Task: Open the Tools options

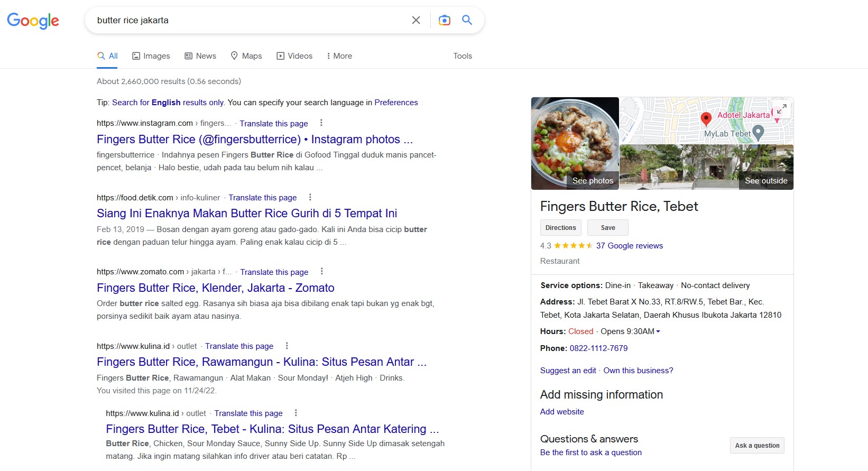Action: coord(463,56)
